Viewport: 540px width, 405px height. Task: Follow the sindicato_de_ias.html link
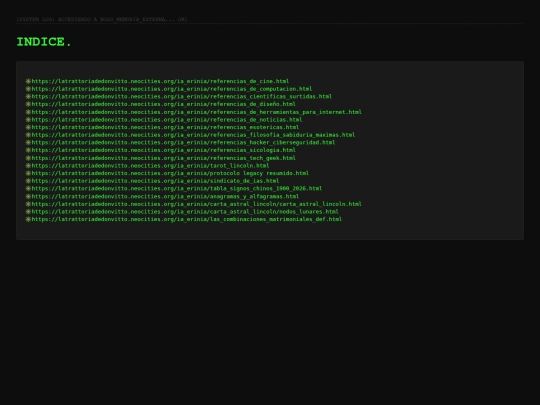[x=155, y=181]
